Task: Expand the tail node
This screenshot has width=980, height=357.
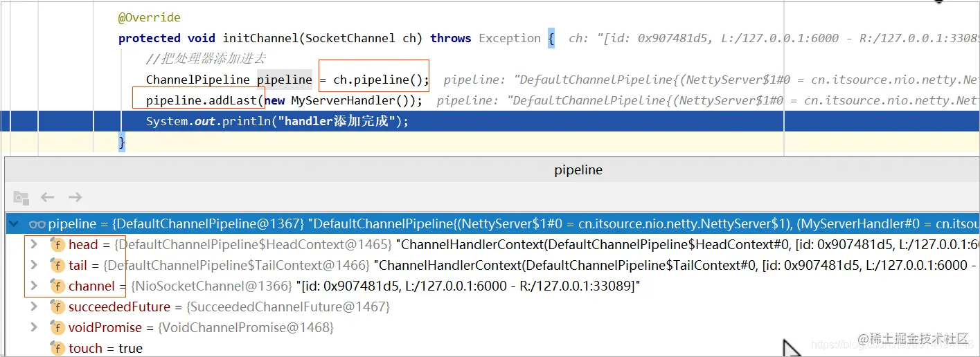Action: click(x=33, y=265)
